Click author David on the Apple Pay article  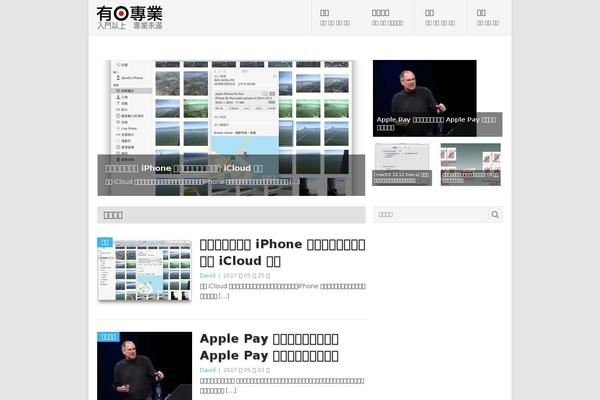pos(207,370)
